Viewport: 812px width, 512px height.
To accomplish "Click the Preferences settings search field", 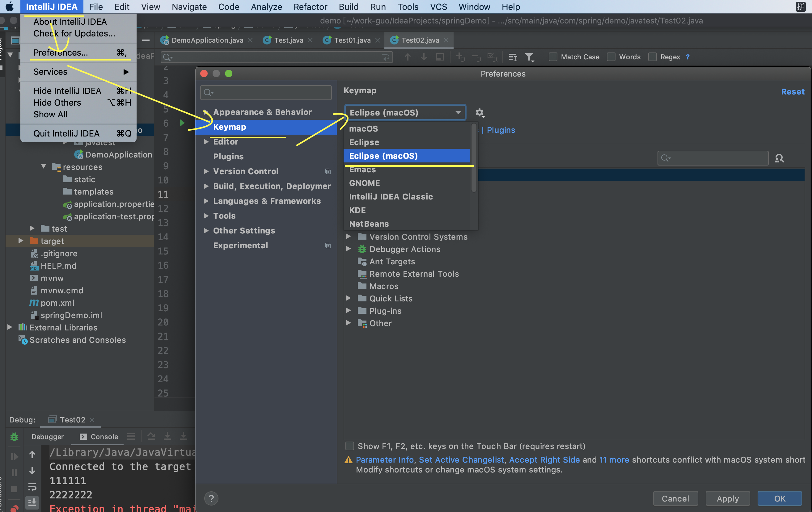I will 266,93.
